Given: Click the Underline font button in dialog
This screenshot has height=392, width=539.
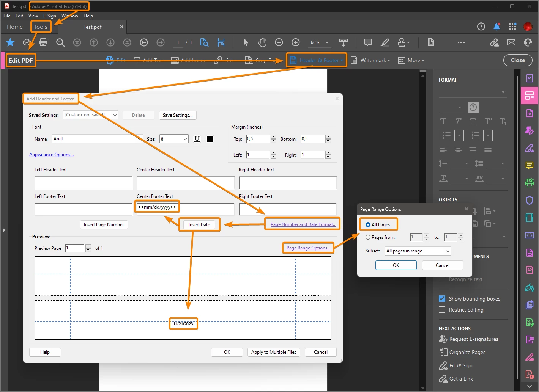Looking at the screenshot, I should pos(197,139).
